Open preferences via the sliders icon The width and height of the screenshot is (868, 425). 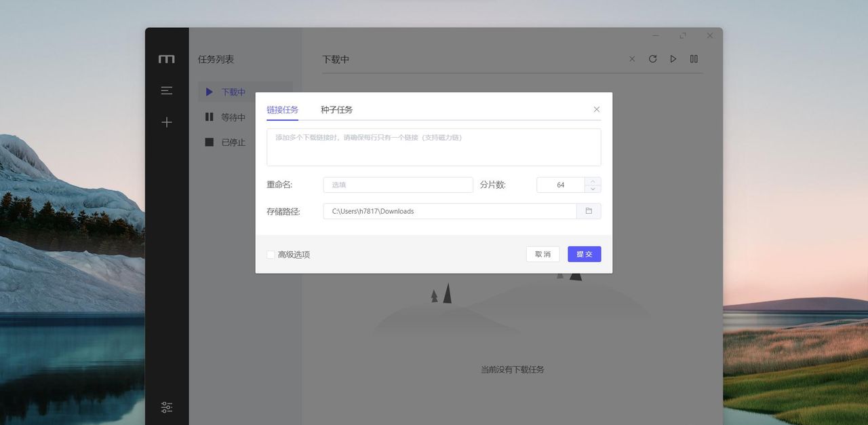pos(166,407)
